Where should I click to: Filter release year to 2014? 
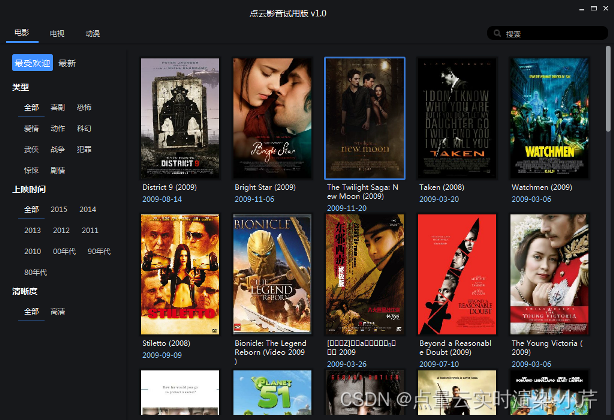(x=88, y=209)
